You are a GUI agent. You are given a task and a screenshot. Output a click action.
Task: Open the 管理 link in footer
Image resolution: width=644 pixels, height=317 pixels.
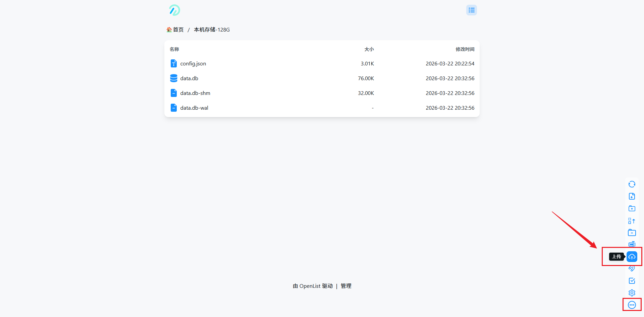pyautogui.click(x=346, y=286)
